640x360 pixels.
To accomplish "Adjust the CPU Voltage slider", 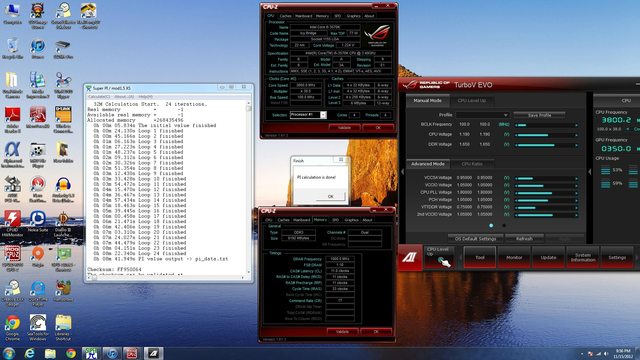I will coord(546,135).
